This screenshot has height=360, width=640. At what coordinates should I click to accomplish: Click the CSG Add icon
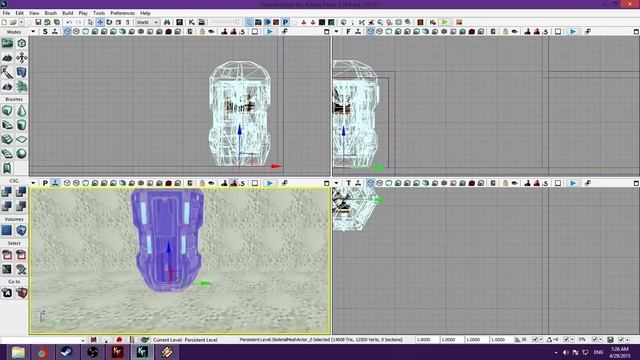[7, 192]
